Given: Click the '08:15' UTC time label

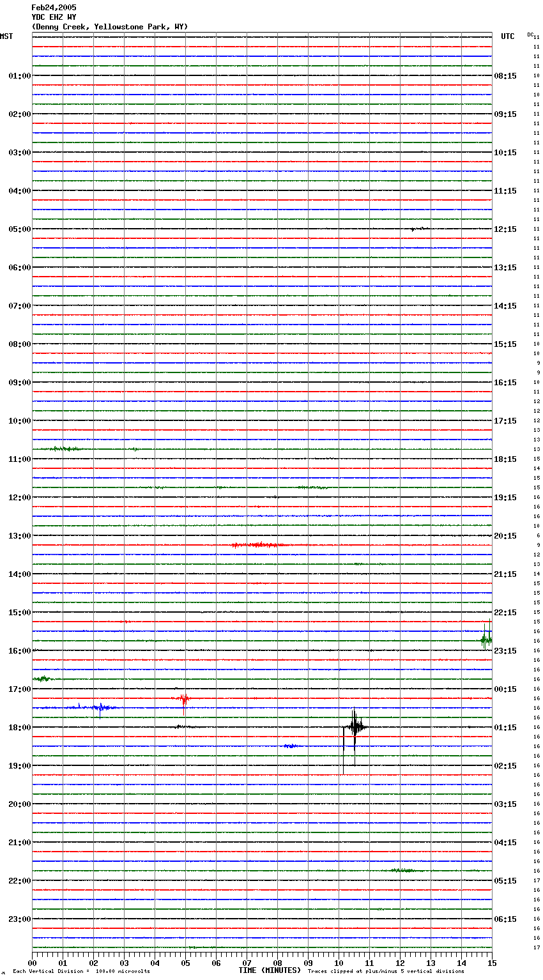Looking at the screenshot, I should coord(505,76).
